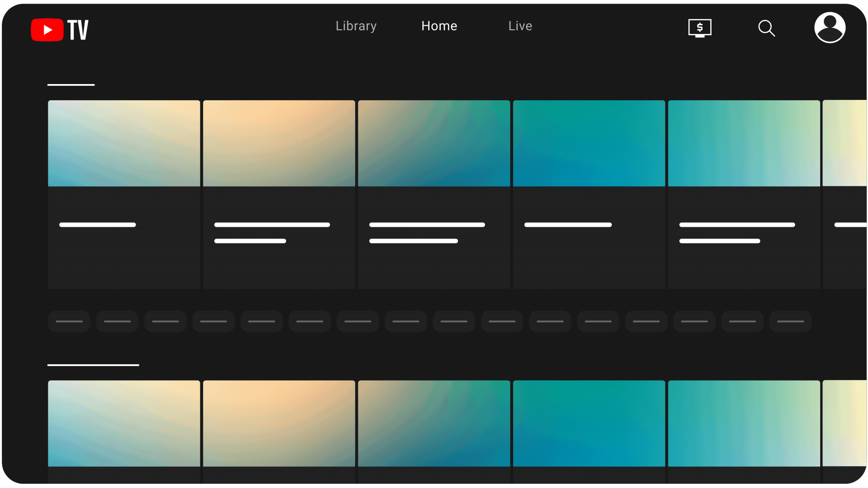The height and width of the screenshot is (488, 868).
Task: Select fifth thumbnail in the top row
Action: coord(744,143)
